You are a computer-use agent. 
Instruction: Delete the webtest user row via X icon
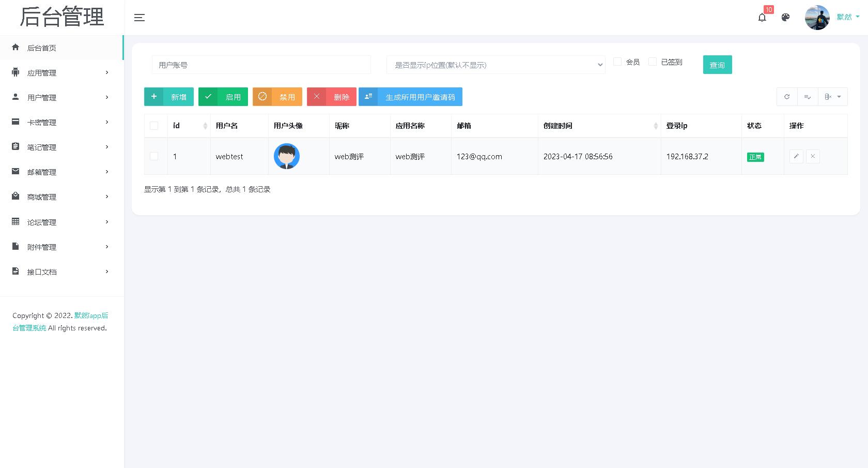813,156
